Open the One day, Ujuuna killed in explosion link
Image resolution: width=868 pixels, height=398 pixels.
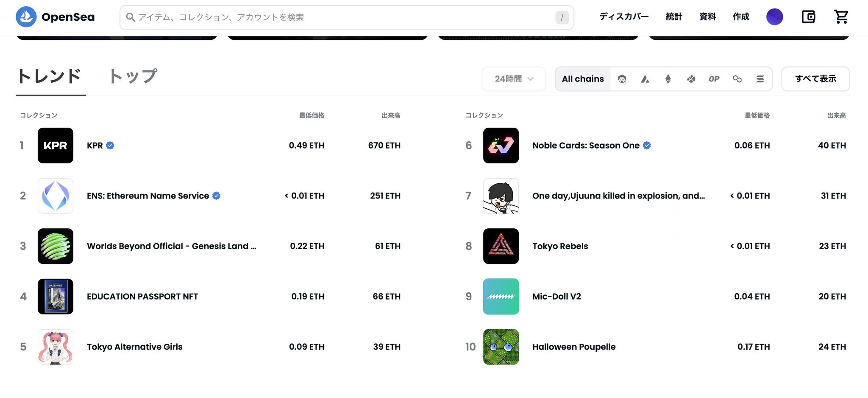(619, 196)
